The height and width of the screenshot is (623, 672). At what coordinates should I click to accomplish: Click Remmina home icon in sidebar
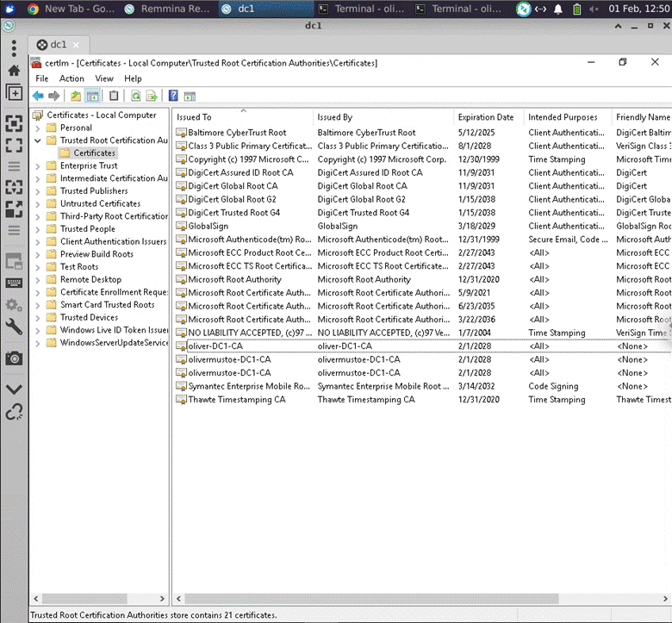point(14,71)
